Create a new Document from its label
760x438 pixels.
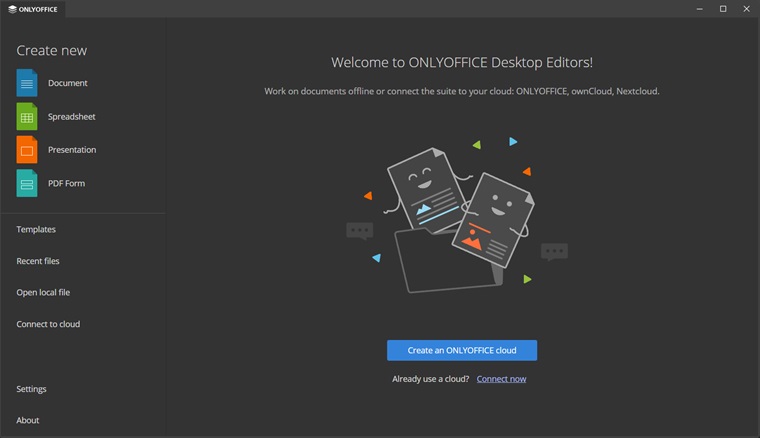click(67, 83)
